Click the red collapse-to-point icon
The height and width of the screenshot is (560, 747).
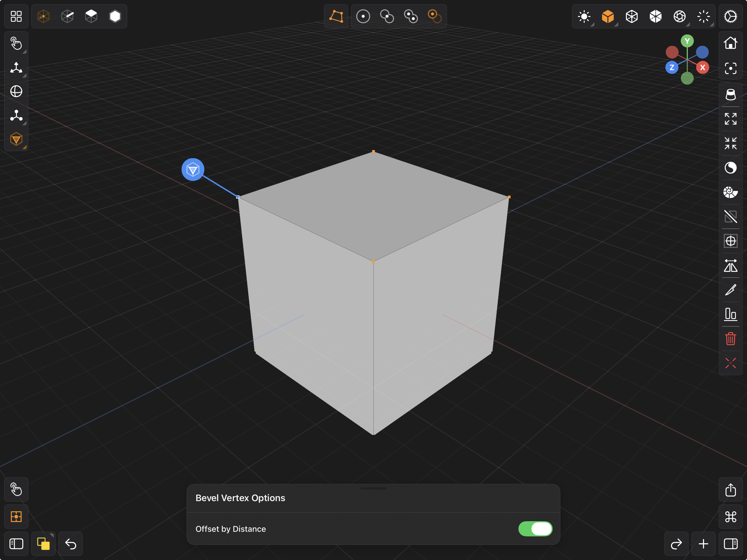click(x=730, y=363)
